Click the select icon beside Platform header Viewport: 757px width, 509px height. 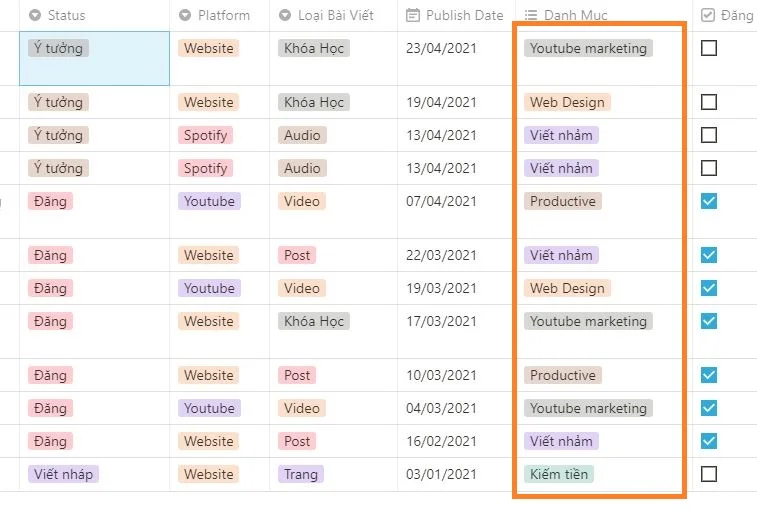185,15
